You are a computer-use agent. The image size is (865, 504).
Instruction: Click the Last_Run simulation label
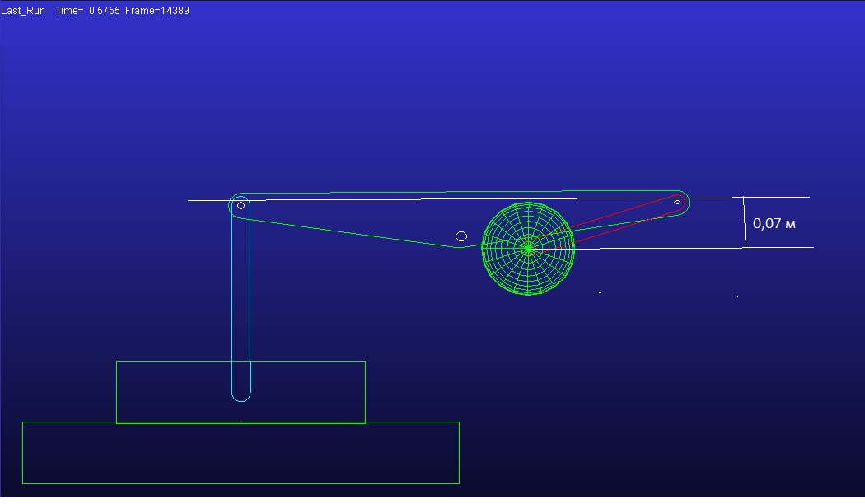tap(23, 12)
